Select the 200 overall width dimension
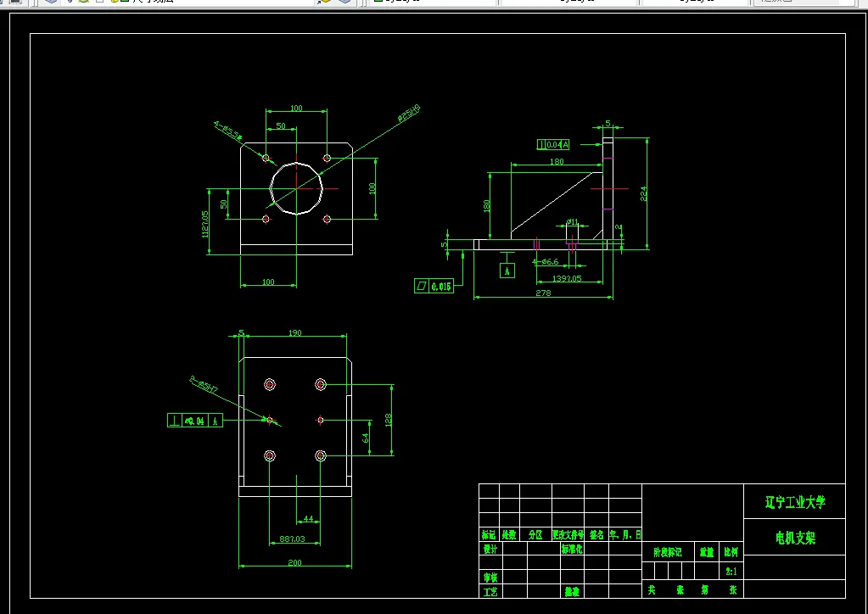Screen dimensions: 868x614 [294, 562]
